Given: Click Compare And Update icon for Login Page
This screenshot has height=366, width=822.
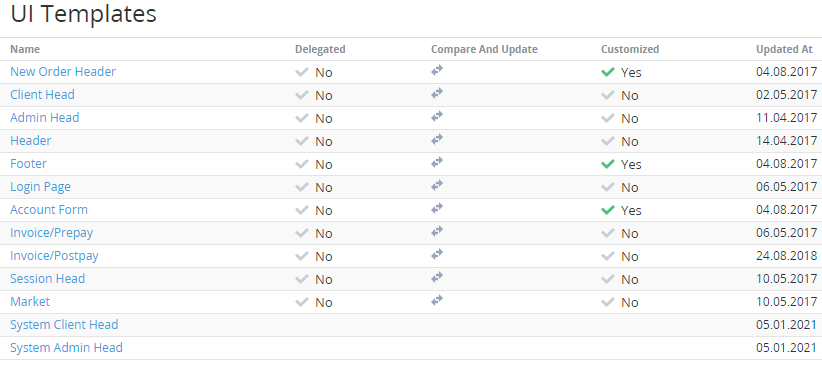Looking at the screenshot, I should point(437,186).
